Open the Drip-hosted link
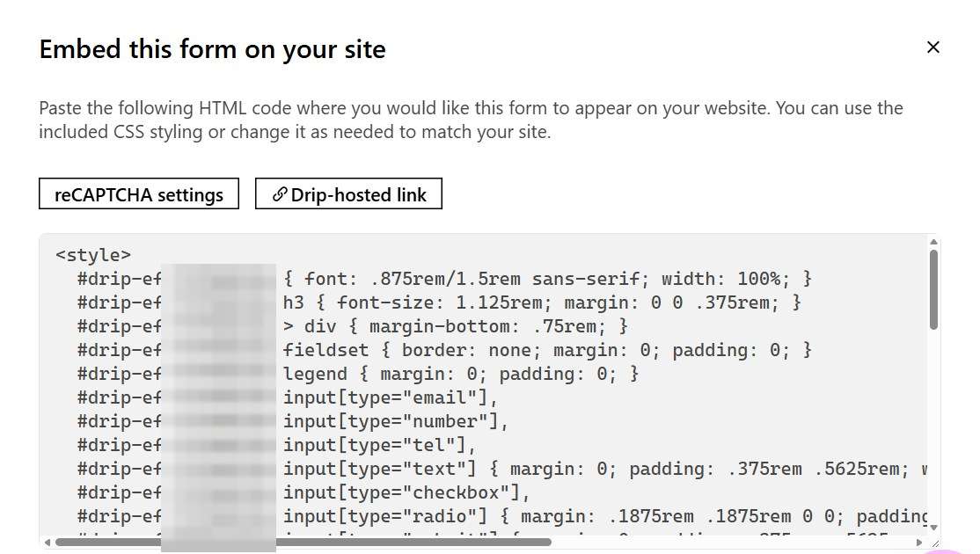 click(x=348, y=194)
